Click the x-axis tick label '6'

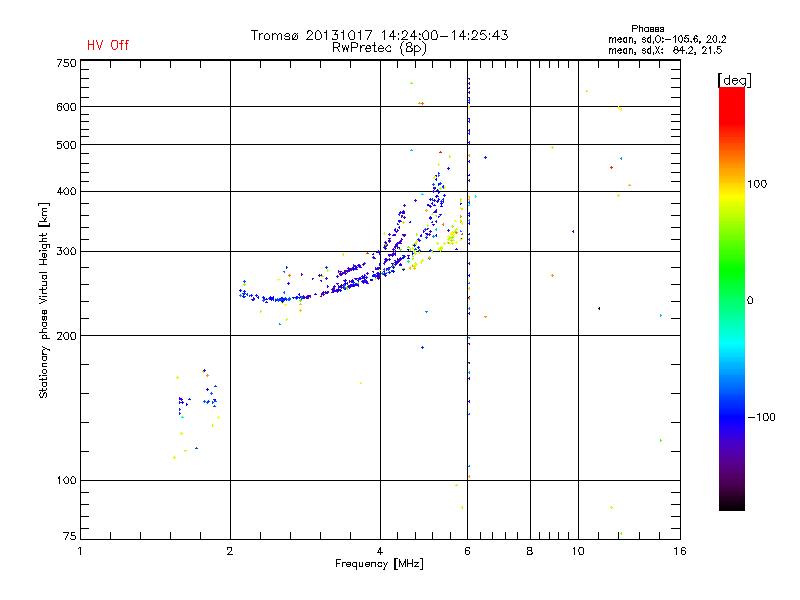467,551
